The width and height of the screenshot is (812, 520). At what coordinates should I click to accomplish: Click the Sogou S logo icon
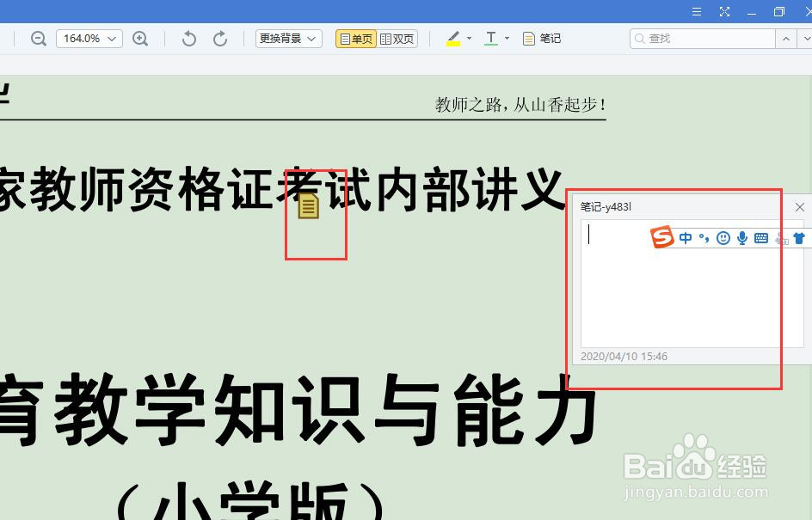tap(661, 237)
